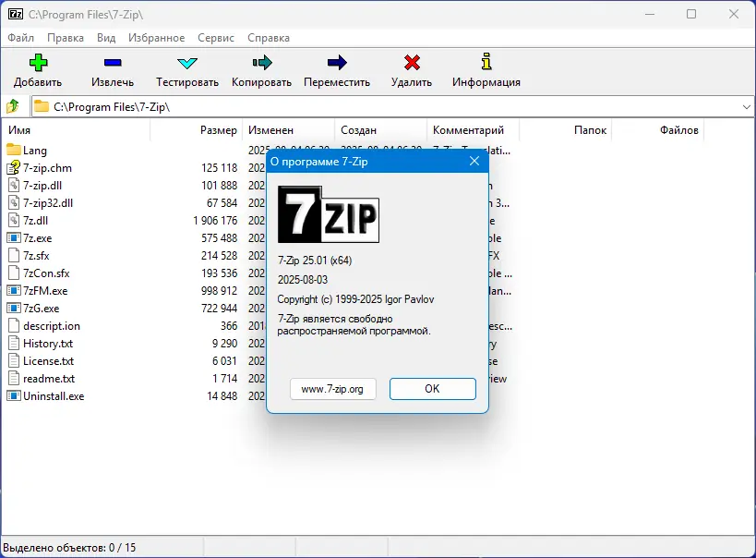Open the www.7-zip.org link button
Viewport: 756px width, 558px height.
[332, 389]
